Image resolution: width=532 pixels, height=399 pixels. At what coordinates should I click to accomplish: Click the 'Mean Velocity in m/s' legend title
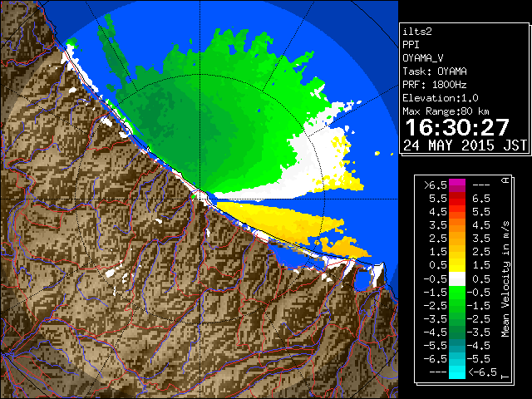505,279
